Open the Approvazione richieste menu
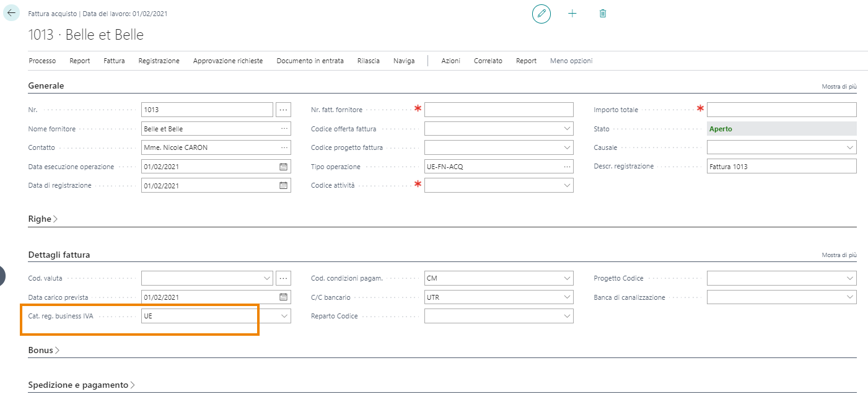The height and width of the screenshot is (407, 868). coord(228,61)
